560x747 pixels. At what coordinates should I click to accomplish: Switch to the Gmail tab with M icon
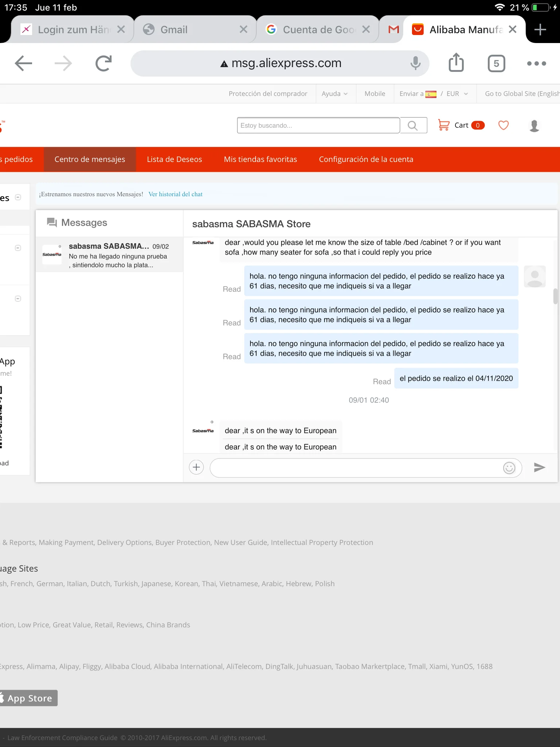393,30
